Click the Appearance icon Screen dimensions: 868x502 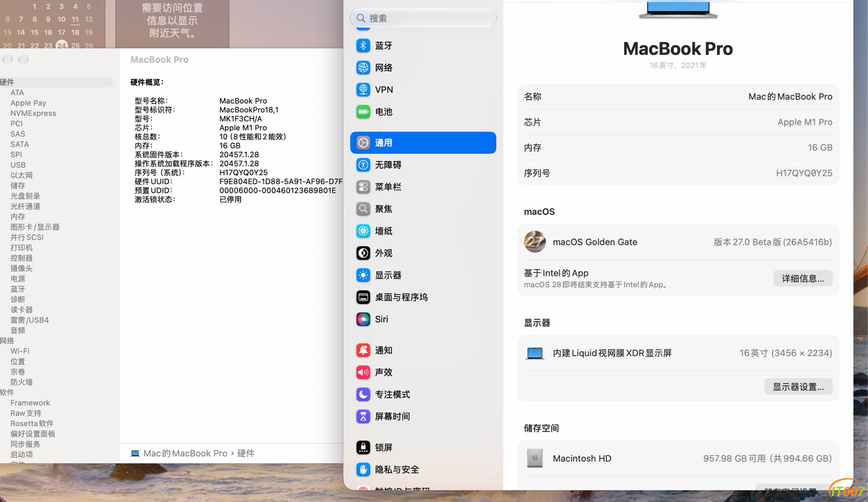[363, 253]
